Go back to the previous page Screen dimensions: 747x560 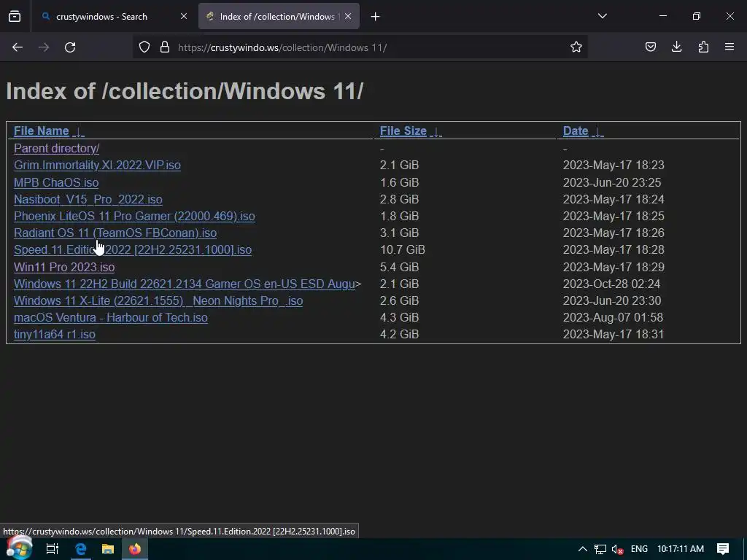point(18,47)
